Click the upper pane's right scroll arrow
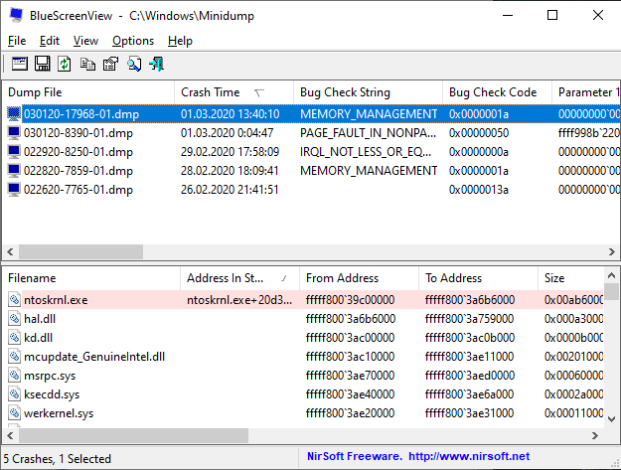The image size is (621, 470). click(x=612, y=252)
